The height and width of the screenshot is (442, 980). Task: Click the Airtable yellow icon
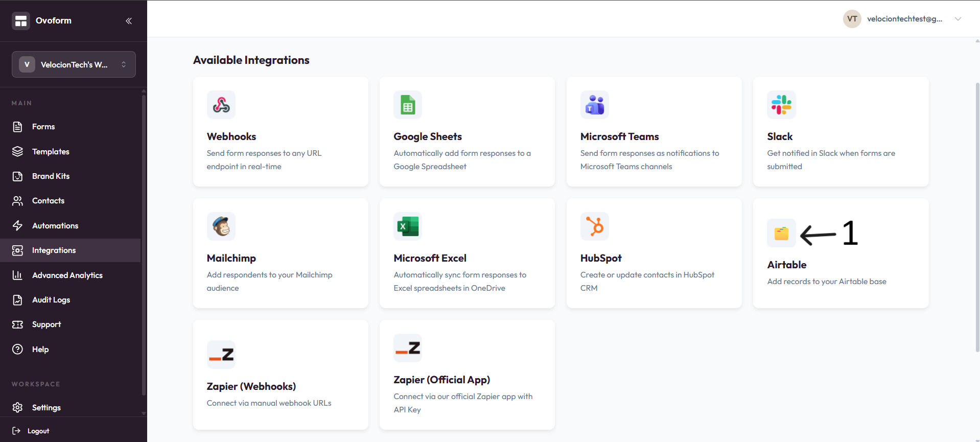point(781,233)
